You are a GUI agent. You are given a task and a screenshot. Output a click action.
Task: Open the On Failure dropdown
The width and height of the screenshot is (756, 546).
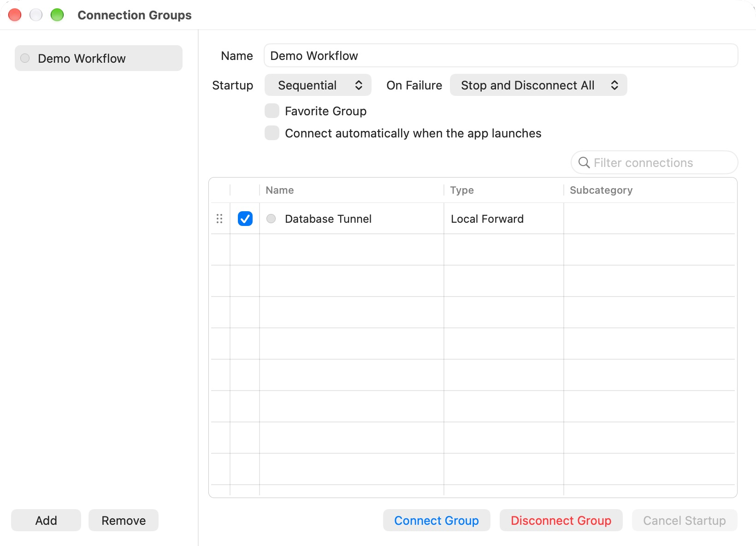[x=538, y=85]
